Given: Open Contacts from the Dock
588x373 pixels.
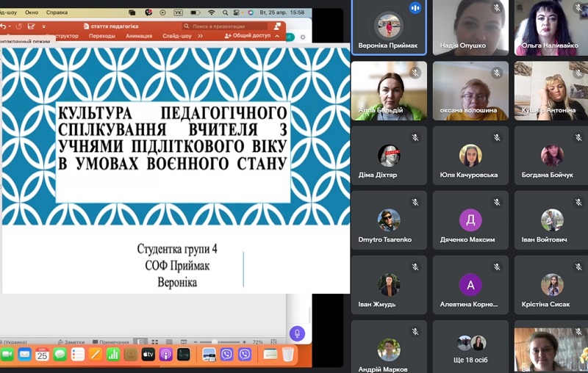Looking at the screenshot, I should 131,354.
